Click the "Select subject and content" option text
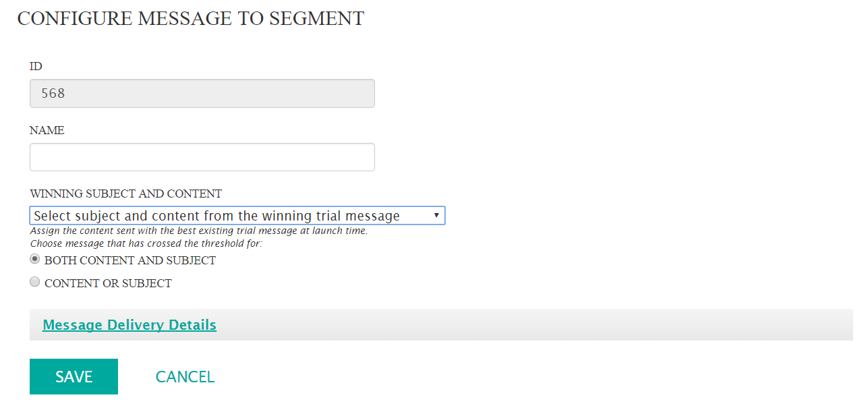This screenshot has width=868, height=412. 217,216
